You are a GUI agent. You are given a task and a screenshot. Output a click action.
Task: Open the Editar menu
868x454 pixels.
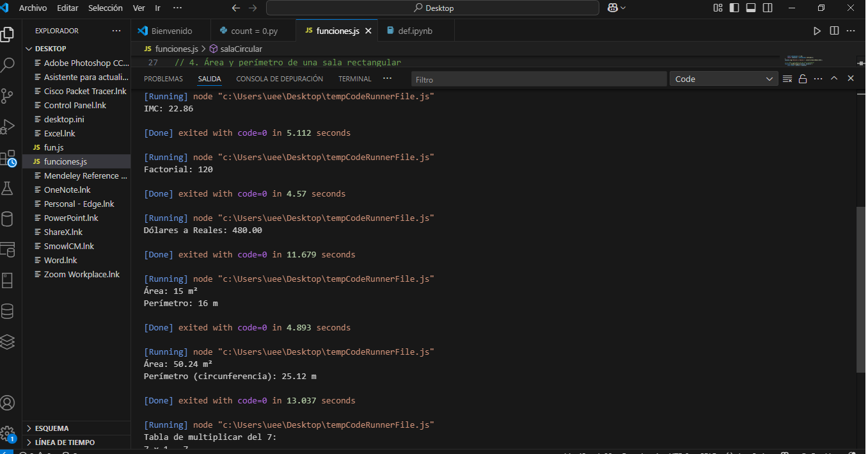[x=67, y=8]
